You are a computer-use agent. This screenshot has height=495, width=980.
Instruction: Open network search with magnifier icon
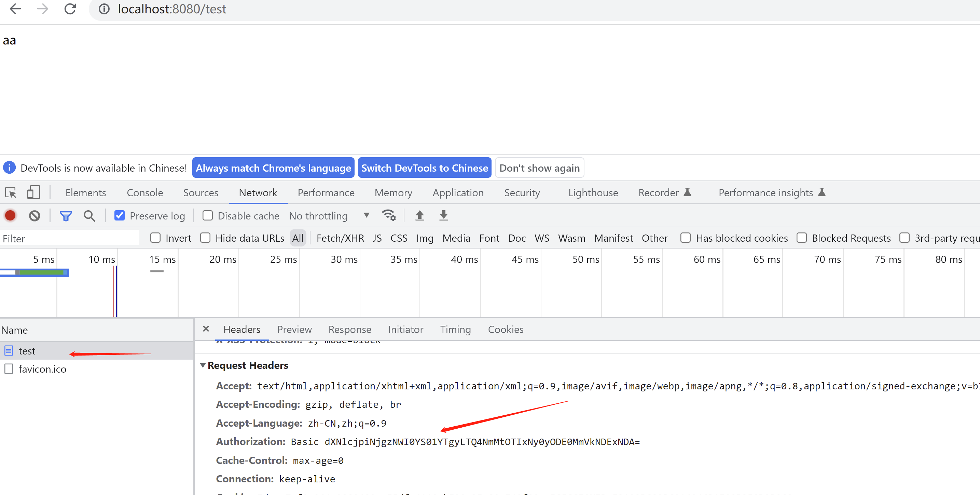(x=89, y=216)
